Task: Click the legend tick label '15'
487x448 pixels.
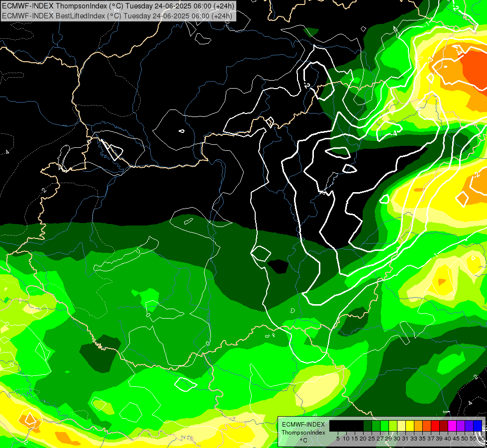Action: coord(355,439)
